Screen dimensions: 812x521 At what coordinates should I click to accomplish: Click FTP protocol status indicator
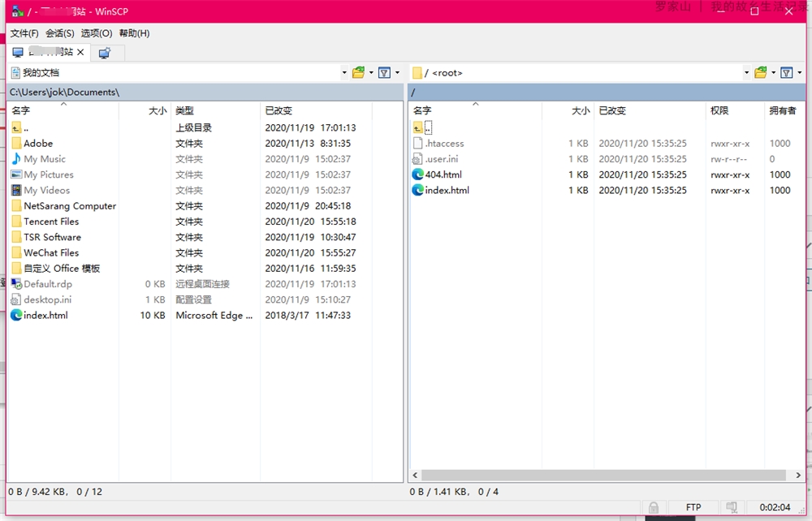click(x=693, y=507)
